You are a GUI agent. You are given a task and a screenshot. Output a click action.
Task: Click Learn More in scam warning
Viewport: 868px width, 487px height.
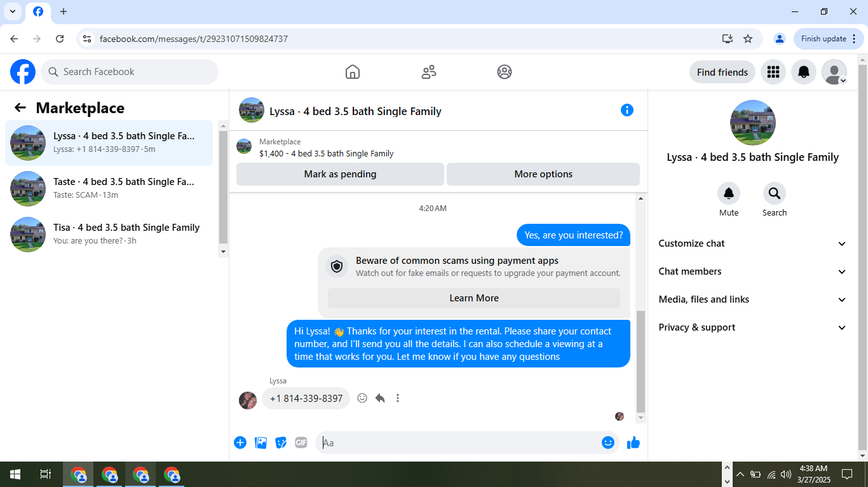click(x=474, y=298)
